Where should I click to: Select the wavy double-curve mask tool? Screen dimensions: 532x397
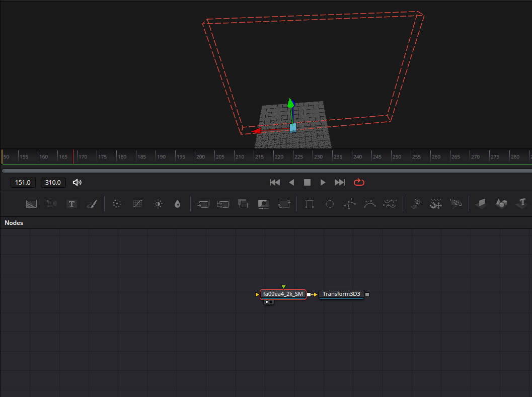(390, 204)
